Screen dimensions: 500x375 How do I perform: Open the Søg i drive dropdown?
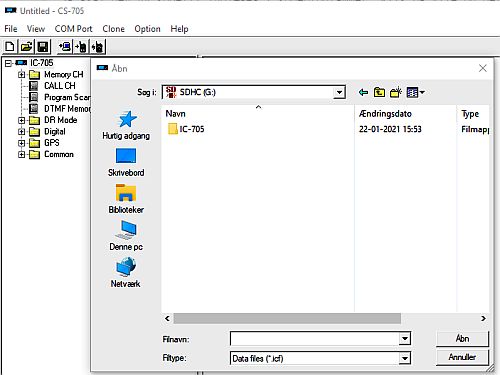tap(339, 92)
